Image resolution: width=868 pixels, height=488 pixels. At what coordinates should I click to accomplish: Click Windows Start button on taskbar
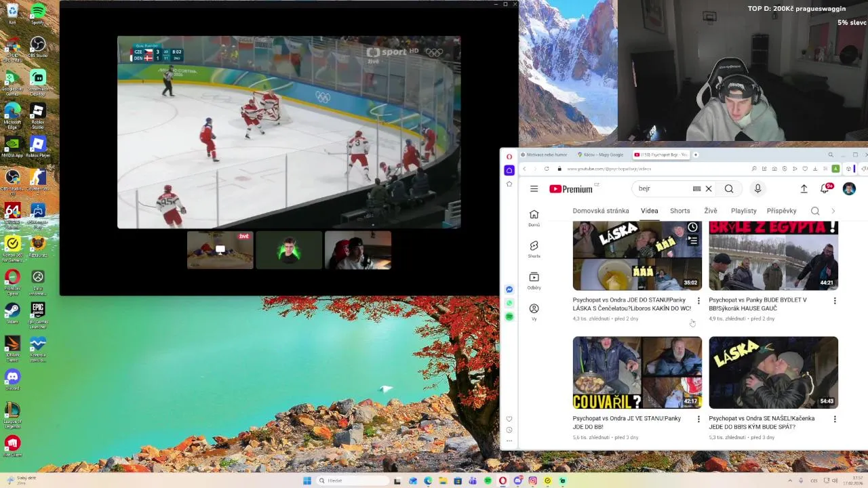point(307,481)
